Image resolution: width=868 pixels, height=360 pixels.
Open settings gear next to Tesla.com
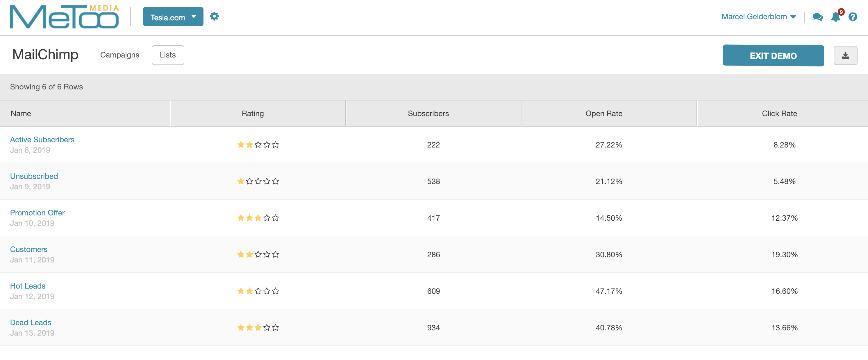tap(214, 17)
